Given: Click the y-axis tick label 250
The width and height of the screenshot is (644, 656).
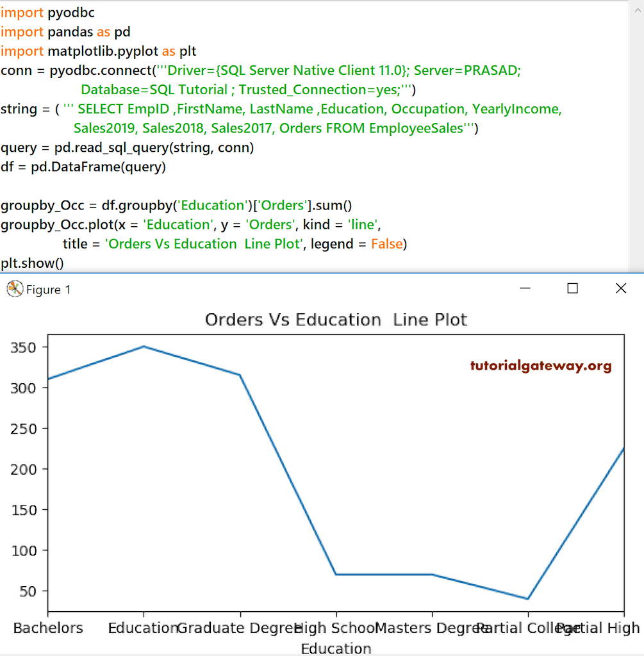Looking at the screenshot, I should (x=24, y=429).
